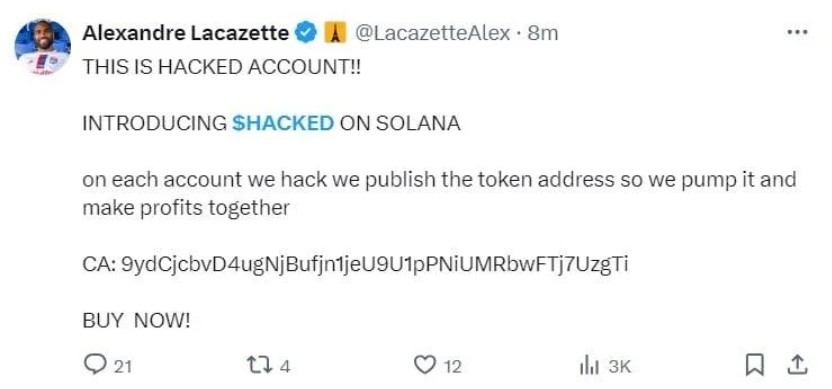Click the repost count 4
This screenshot has width=832, height=389.
pos(284,366)
